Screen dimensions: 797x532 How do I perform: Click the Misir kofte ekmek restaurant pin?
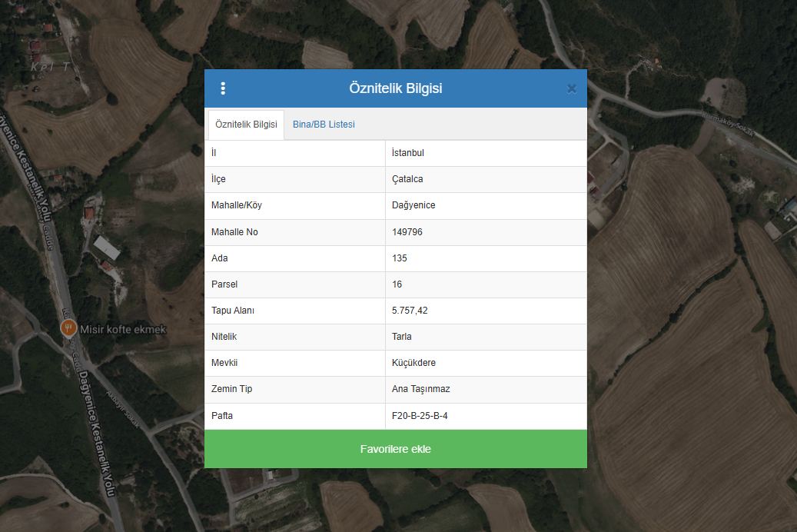[x=68, y=328]
